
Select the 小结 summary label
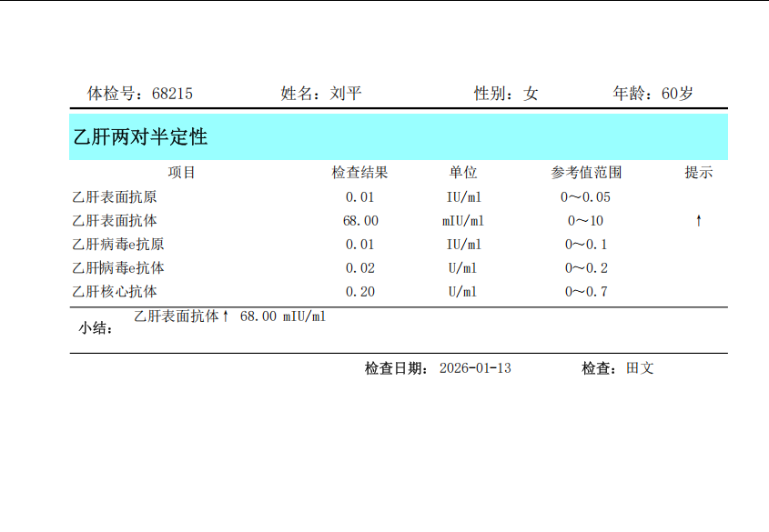96,329
